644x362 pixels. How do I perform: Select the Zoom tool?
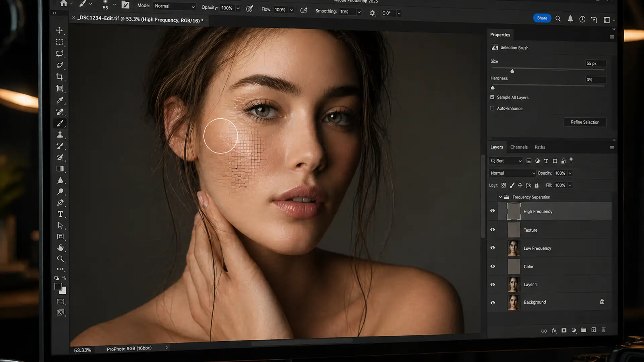[x=60, y=259]
